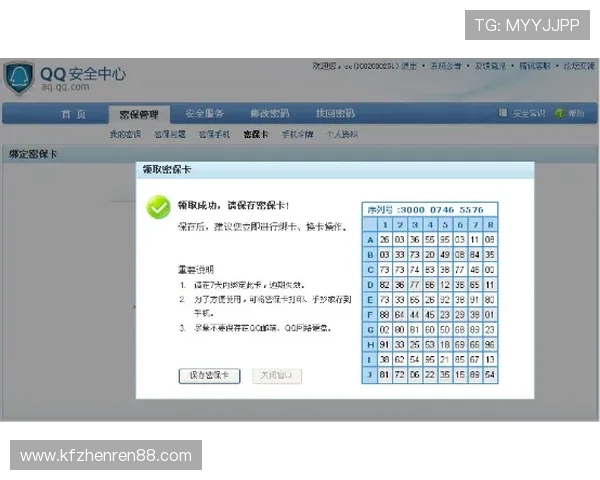Select the 密保管理 tab
The width and height of the screenshot is (600, 480).
tap(139, 114)
